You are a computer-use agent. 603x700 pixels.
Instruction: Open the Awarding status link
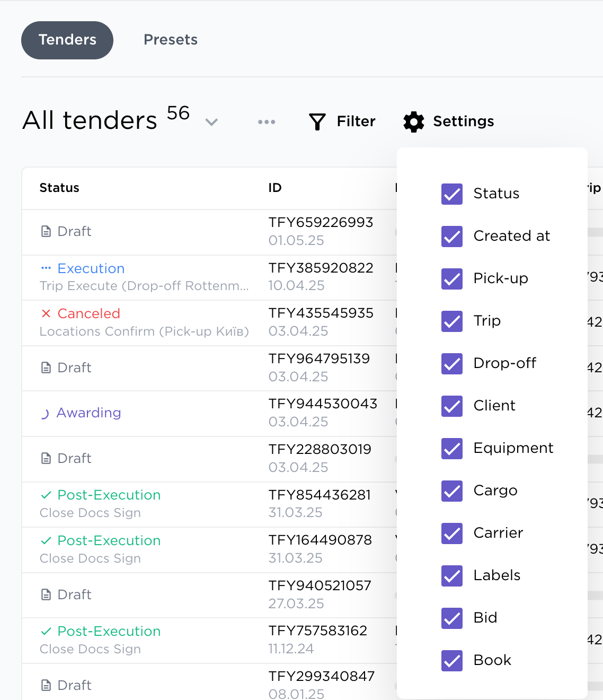point(89,413)
